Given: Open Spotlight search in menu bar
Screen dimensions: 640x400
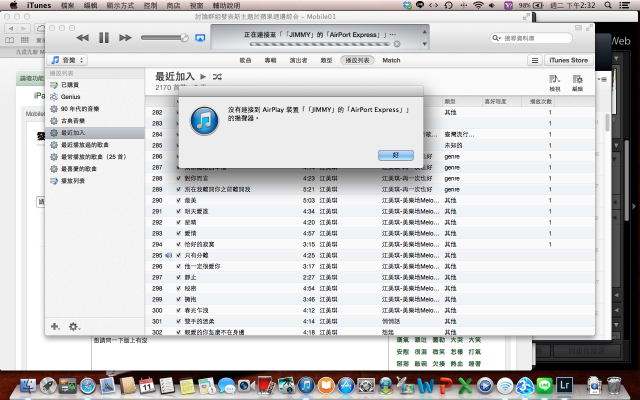Looking at the screenshot, I should click(x=608, y=5).
